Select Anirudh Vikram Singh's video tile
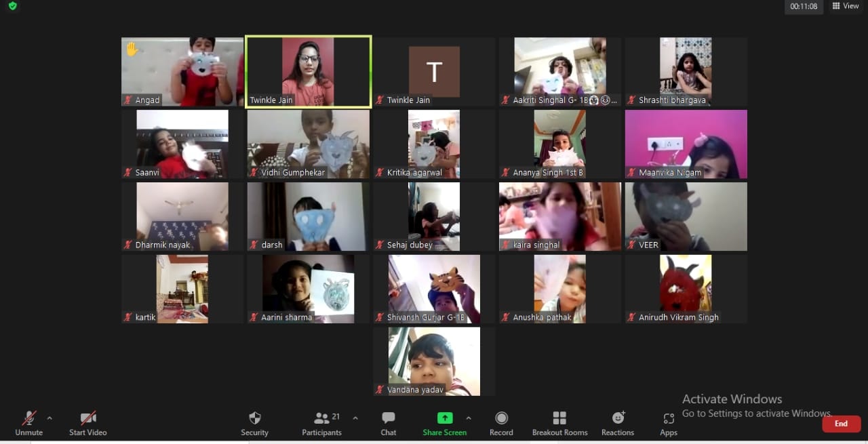868x444 pixels. [x=686, y=289]
